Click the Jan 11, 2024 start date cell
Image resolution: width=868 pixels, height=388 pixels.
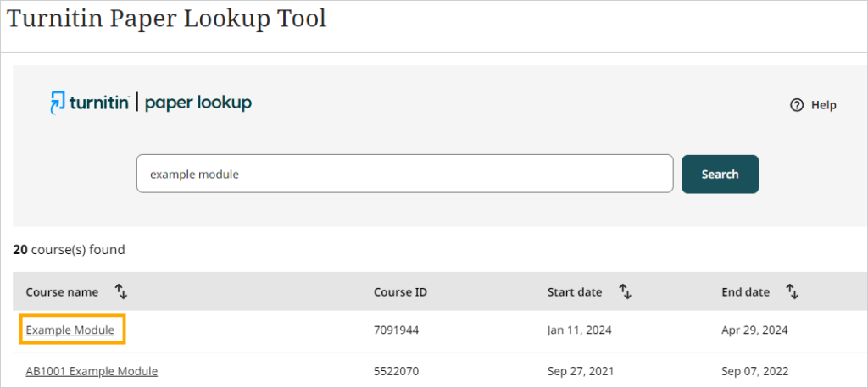pyautogui.click(x=580, y=330)
